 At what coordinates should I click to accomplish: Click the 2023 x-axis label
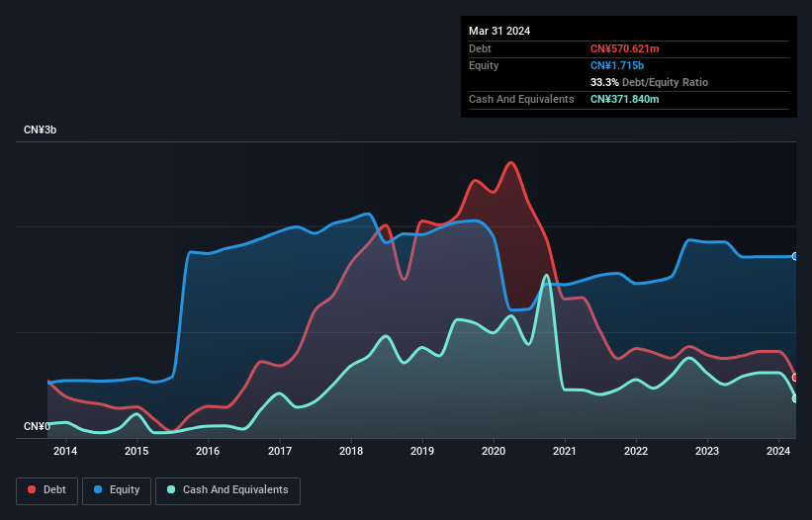tap(707, 451)
